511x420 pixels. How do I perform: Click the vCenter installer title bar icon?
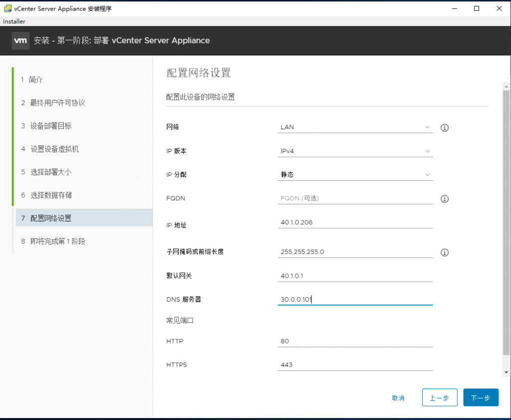(7, 8)
